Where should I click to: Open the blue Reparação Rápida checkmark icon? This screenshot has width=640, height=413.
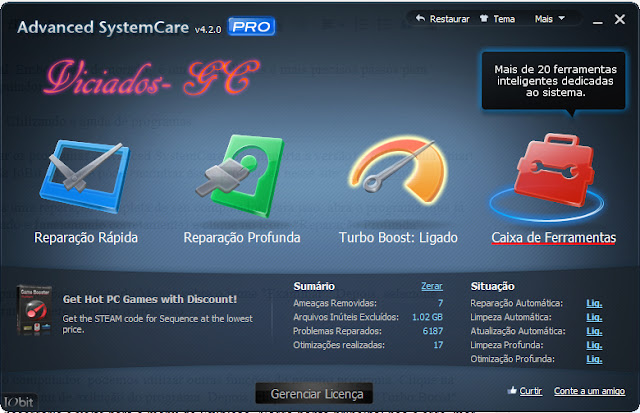pyautogui.click(x=85, y=176)
